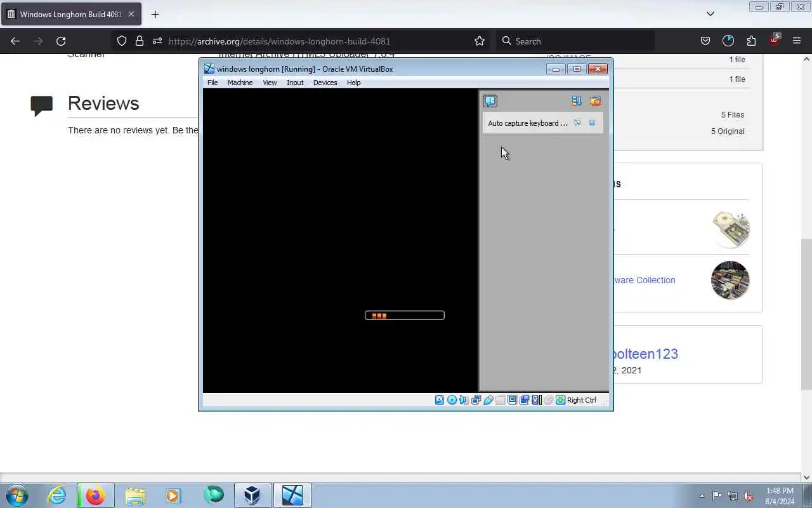This screenshot has width=812, height=508.
Task: Open the uBlock Origin extension icon
Action: pyautogui.click(x=775, y=39)
